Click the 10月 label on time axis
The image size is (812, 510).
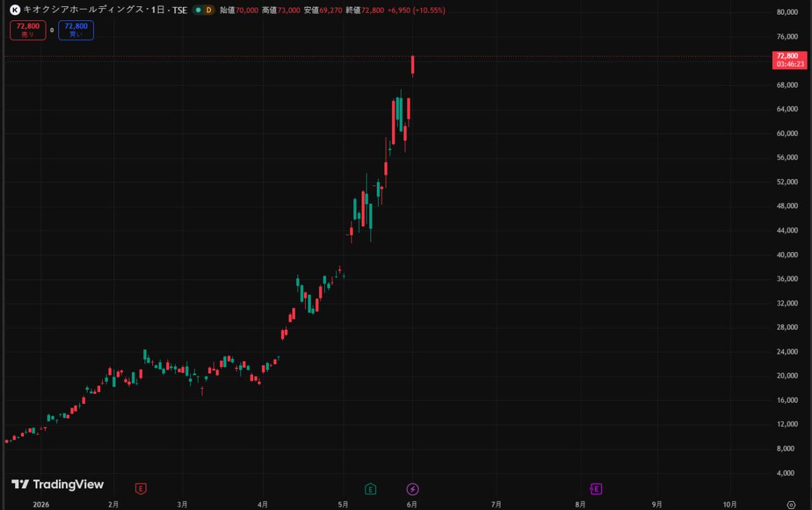click(730, 505)
